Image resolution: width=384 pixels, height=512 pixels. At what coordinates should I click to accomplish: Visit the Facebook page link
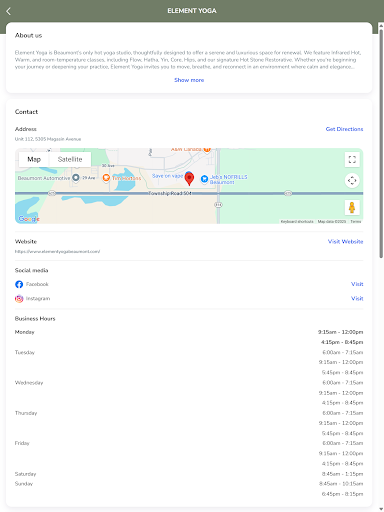357,284
